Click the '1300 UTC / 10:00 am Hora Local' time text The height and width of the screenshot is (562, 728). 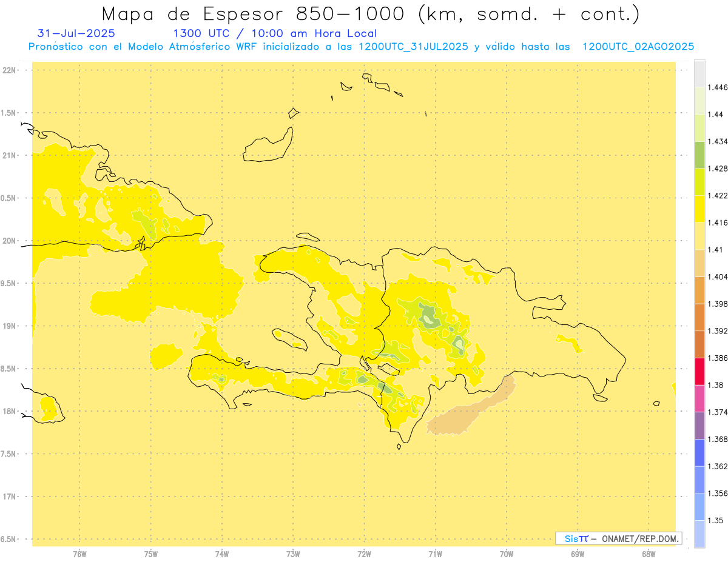[x=275, y=33]
